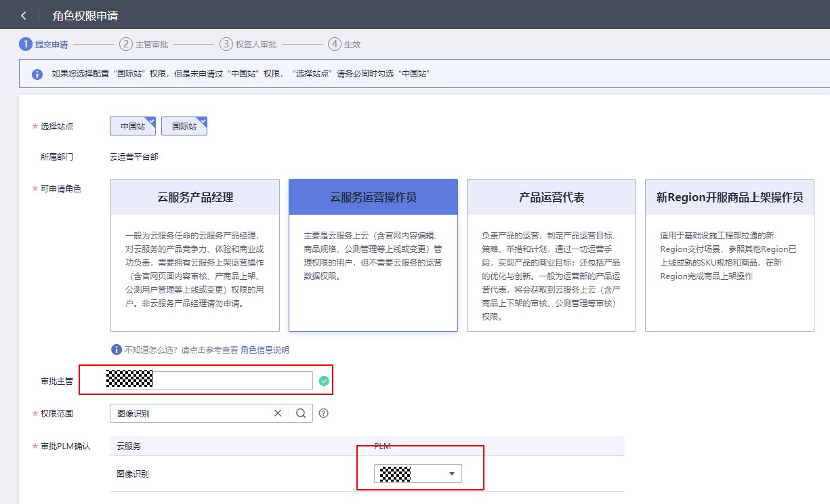Click the info icon in notice banner
Viewport: 830px width, 504px height.
37,73
